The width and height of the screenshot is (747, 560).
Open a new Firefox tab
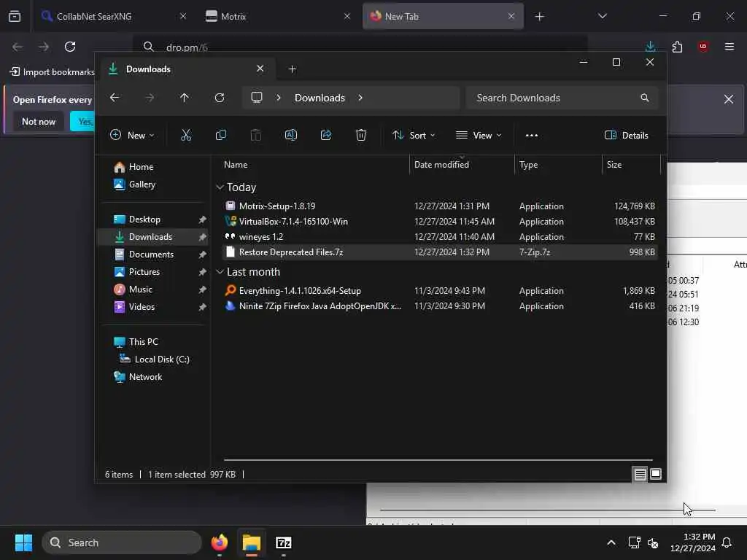point(539,16)
